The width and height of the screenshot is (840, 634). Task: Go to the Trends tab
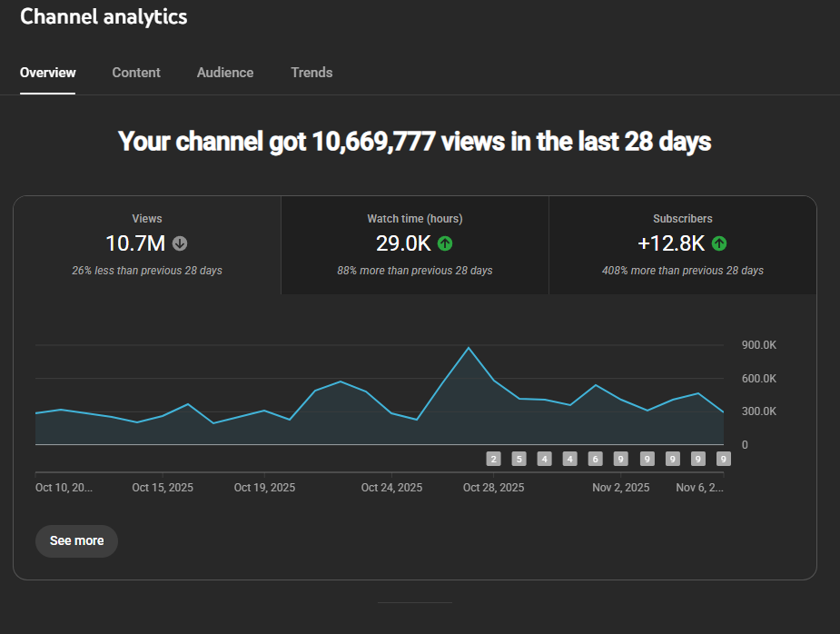click(x=311, y=73)
